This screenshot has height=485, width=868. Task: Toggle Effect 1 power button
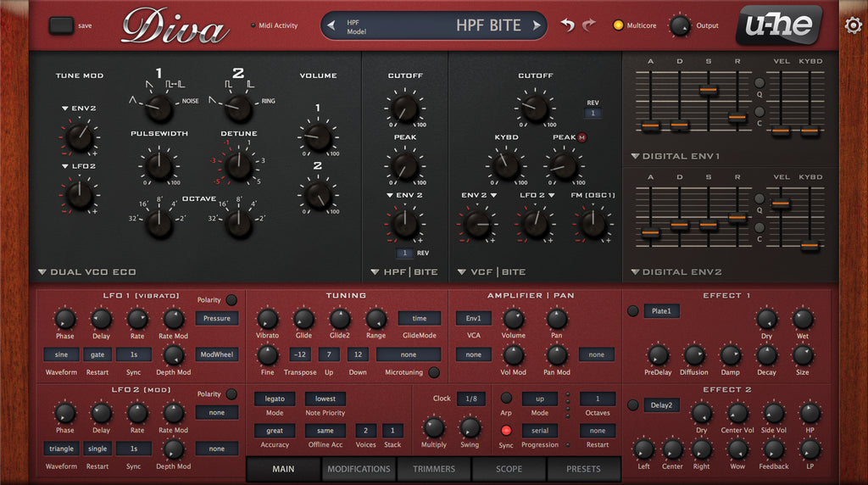pos(632,311)
